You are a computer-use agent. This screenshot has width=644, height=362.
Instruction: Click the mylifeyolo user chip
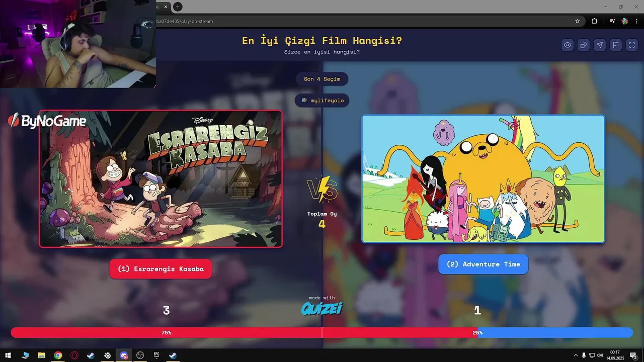point(322,101)
